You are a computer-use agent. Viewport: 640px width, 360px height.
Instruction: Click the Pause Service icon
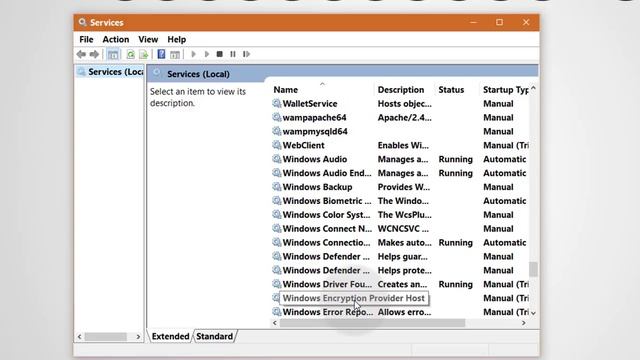[x=233, y=54]
